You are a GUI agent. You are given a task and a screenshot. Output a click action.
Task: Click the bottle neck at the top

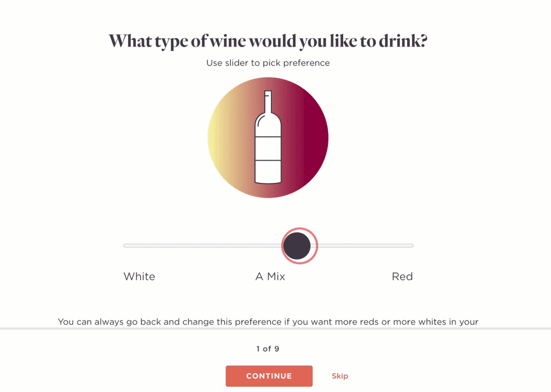tap(268, 101)
